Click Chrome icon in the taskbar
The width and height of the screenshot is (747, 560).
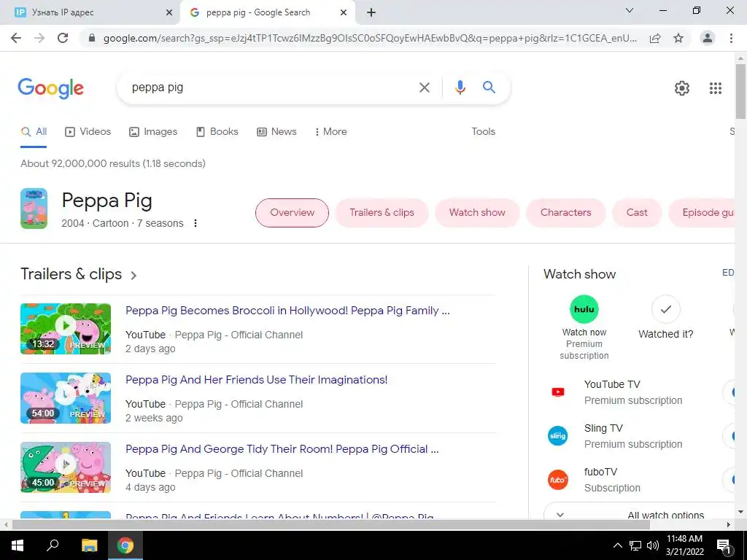pyautogui.click(x=125, y=545)
